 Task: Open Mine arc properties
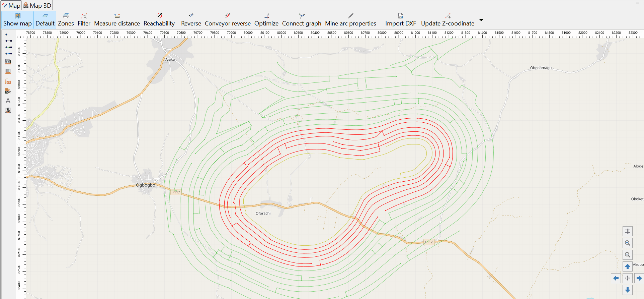click(x=350, y=20)
